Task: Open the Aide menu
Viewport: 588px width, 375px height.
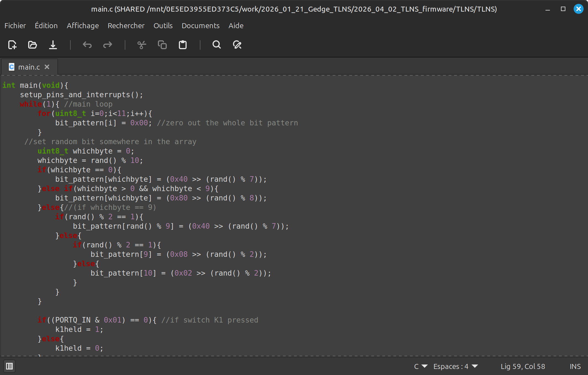Action: click(236, 26)
